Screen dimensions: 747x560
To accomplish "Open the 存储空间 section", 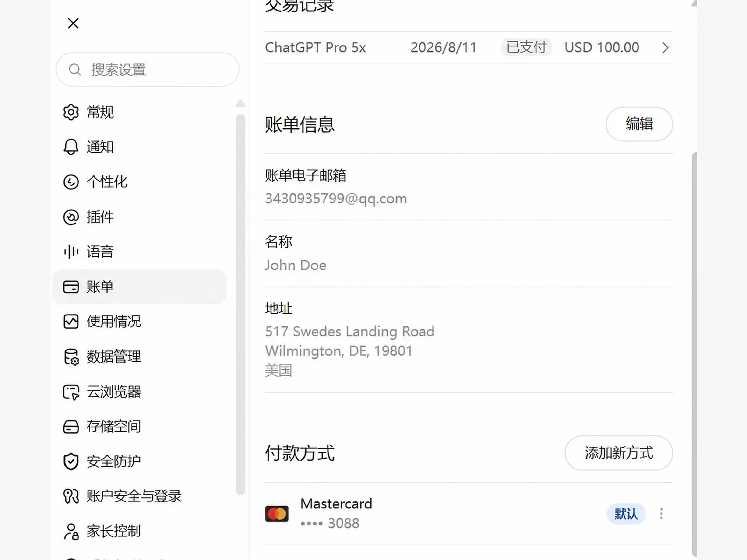I will pos(139,427).
